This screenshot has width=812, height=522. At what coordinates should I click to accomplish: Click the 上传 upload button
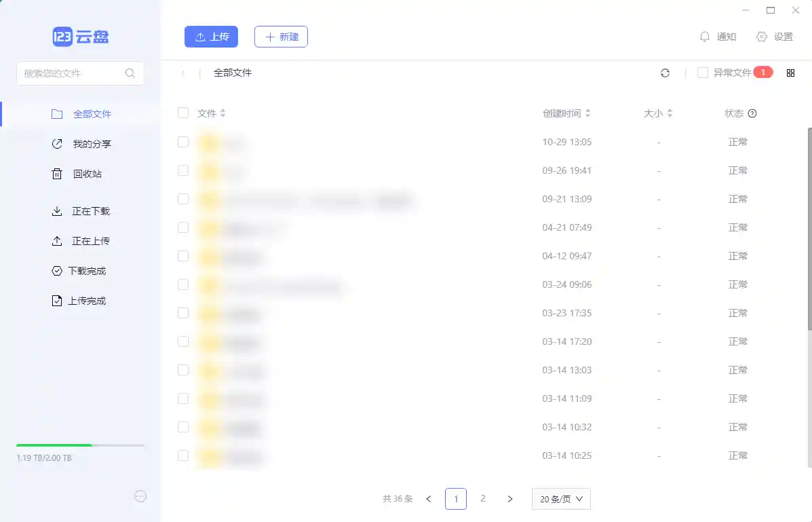click(211, 37)
